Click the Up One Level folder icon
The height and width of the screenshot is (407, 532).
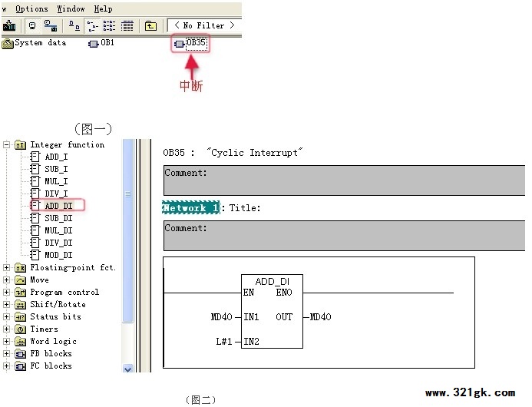click(x=150, y=26)
